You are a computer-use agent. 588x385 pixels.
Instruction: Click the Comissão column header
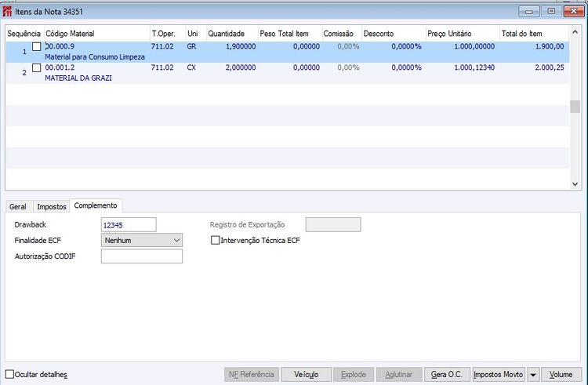[342, 34]
